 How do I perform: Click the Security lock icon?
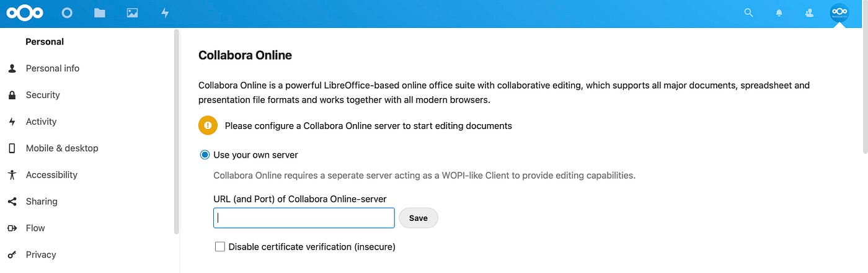[12, 95]
